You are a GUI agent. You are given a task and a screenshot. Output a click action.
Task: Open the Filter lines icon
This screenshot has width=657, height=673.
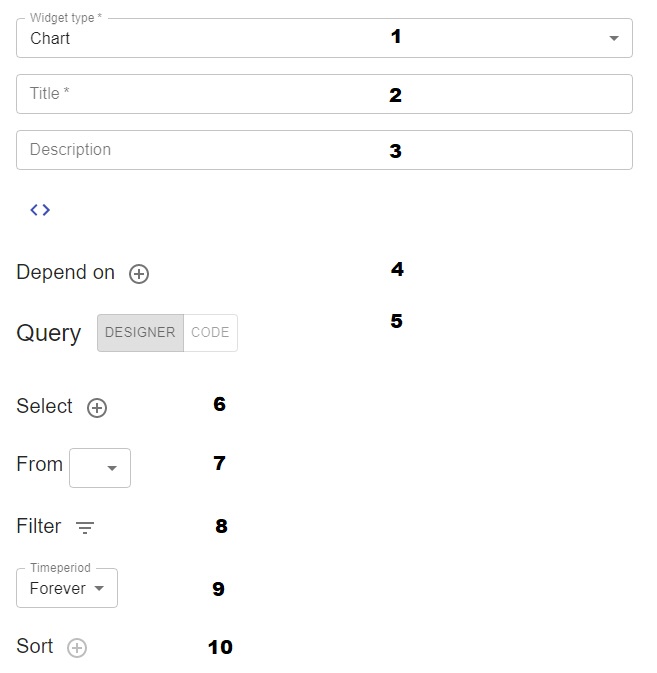[x=85, y=528]
